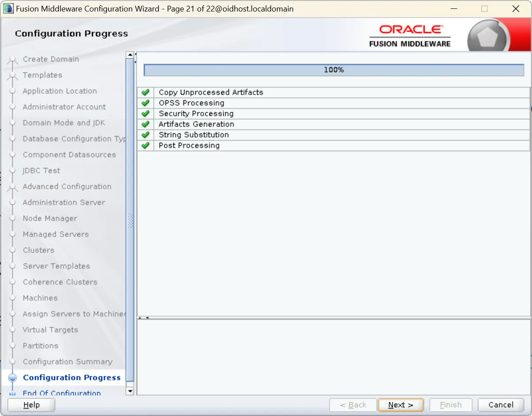Select the Managed Servers step

[56, 234]
